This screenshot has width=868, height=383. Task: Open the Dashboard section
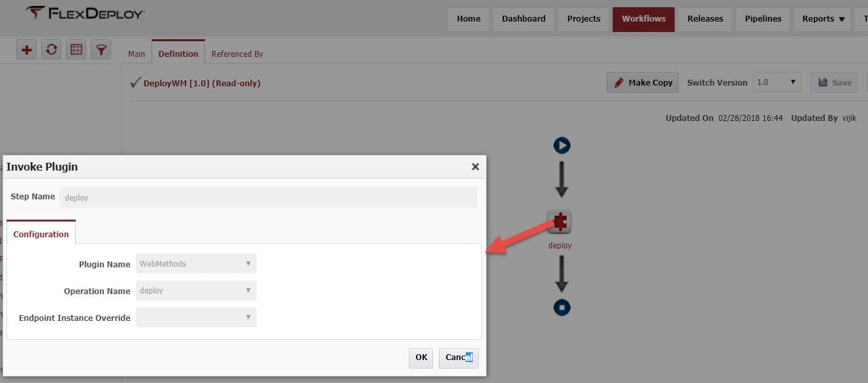tap(524, 19)
